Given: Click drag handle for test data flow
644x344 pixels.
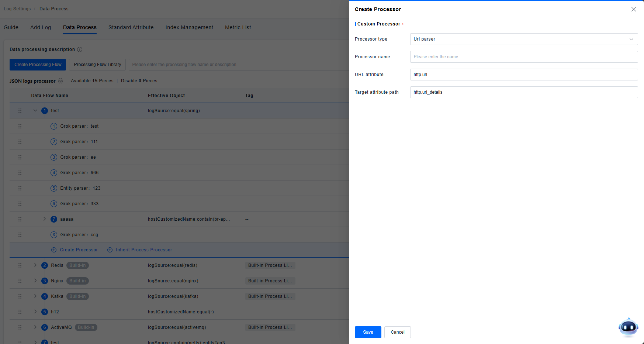Looking at the screenshot, I should 20,111.
